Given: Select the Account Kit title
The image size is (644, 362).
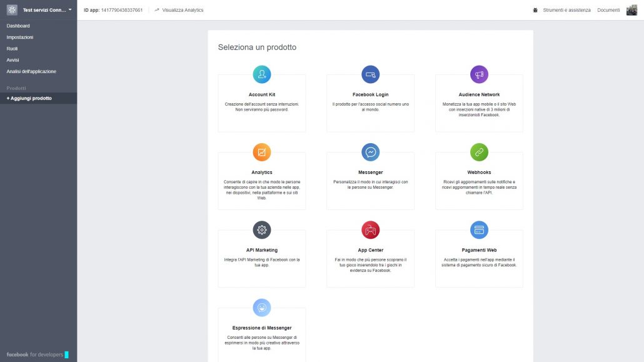Looking at the screenshot, I should click(x=261, y=94).
